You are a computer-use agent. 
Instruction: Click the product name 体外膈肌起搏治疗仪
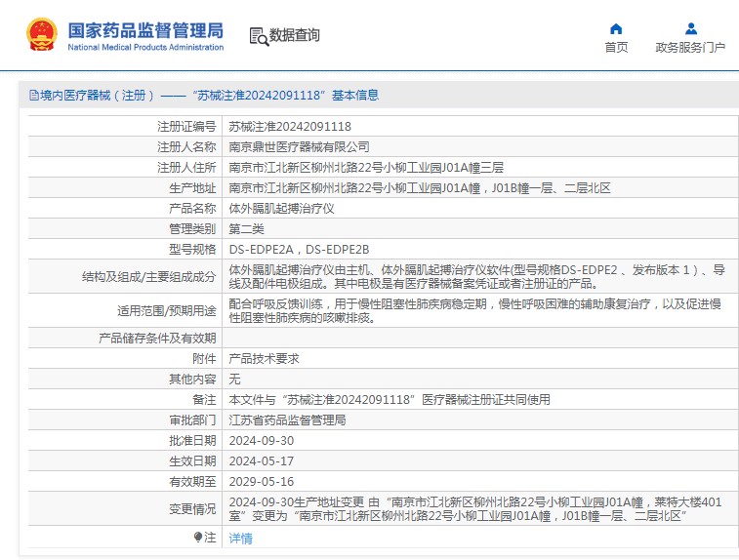[x=282, y=209]
